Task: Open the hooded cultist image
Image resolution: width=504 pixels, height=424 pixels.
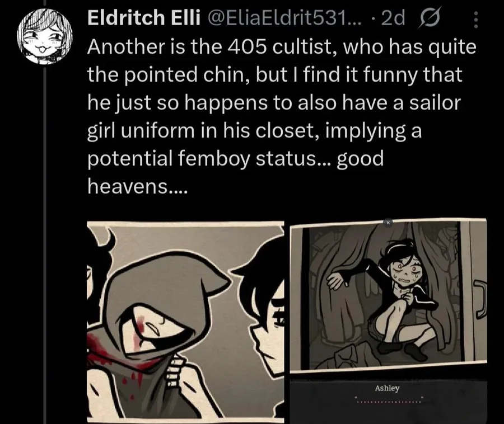Action: pos(185,322)
